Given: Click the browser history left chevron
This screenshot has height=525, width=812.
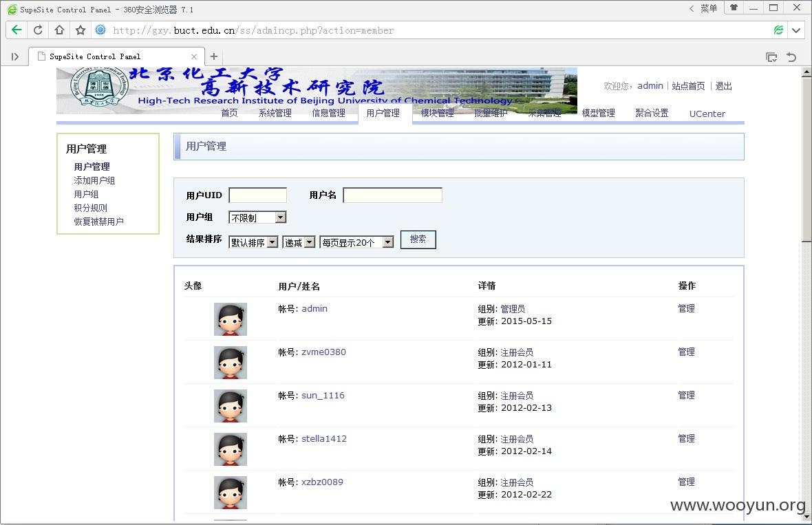Looking at the screenshot, I should [692, 8].
